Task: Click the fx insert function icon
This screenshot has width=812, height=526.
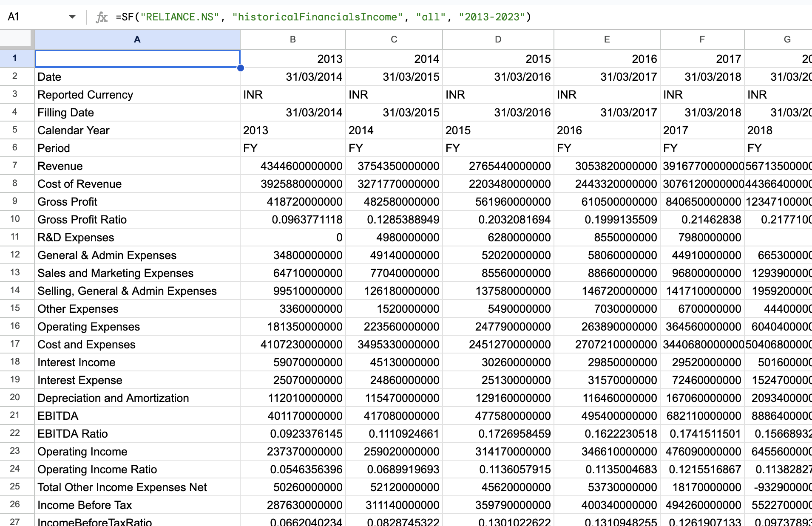Action: tap(102, 17)
